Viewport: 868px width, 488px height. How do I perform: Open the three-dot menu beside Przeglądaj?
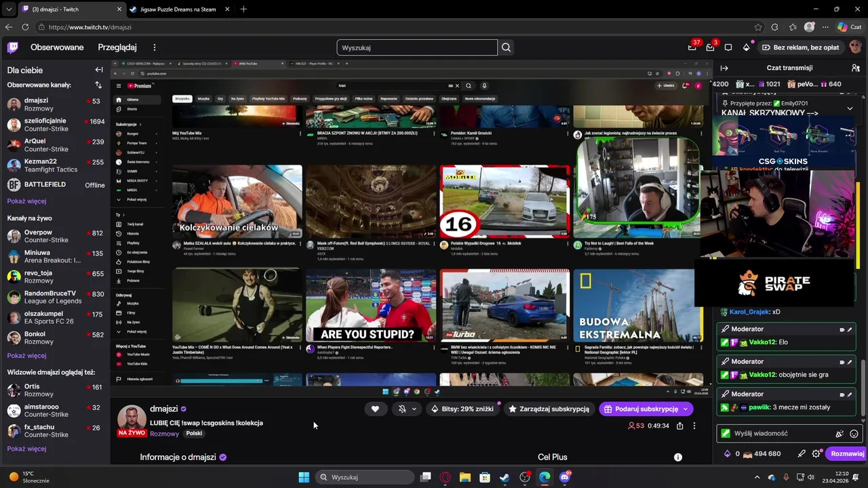coord(155,47)
